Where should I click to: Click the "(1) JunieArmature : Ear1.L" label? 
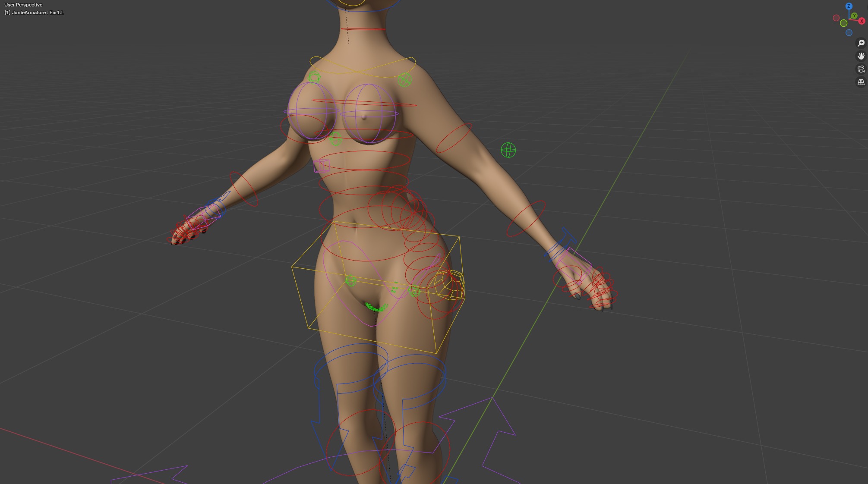coord(34,13)
